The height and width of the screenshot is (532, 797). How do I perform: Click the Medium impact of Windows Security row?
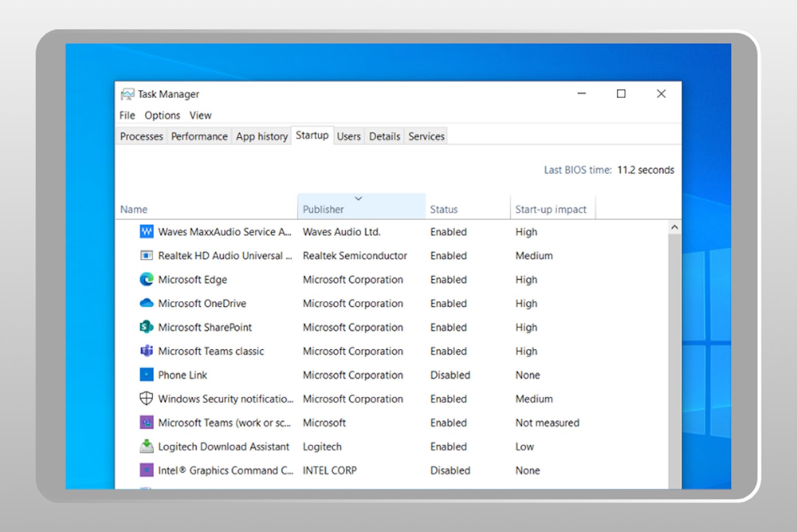pos(534,398)
